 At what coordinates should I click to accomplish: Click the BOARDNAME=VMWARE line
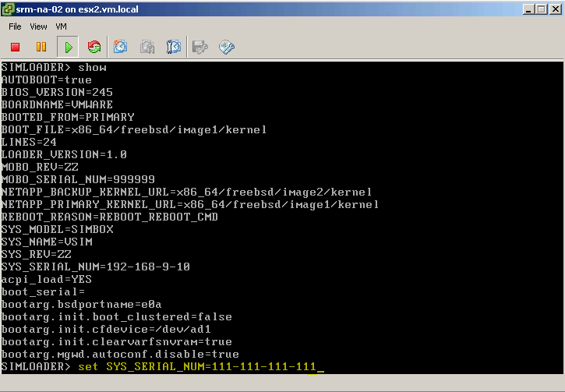point(57,105)
